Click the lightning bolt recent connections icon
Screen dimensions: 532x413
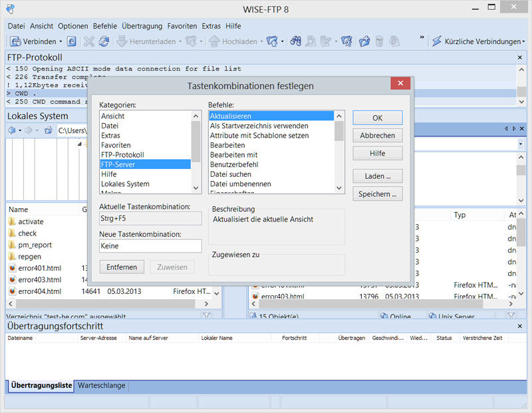tap(437, 41)
